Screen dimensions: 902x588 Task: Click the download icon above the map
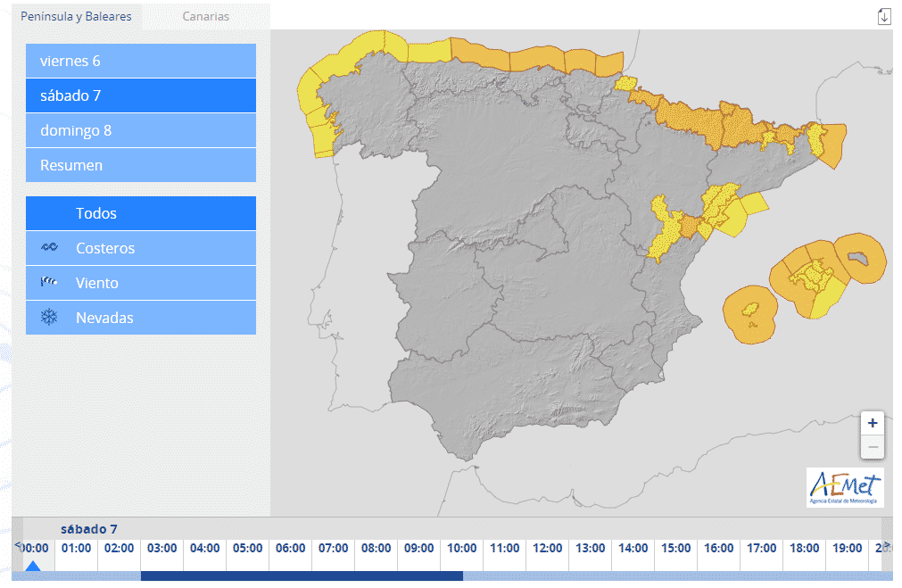click(884, 16)
